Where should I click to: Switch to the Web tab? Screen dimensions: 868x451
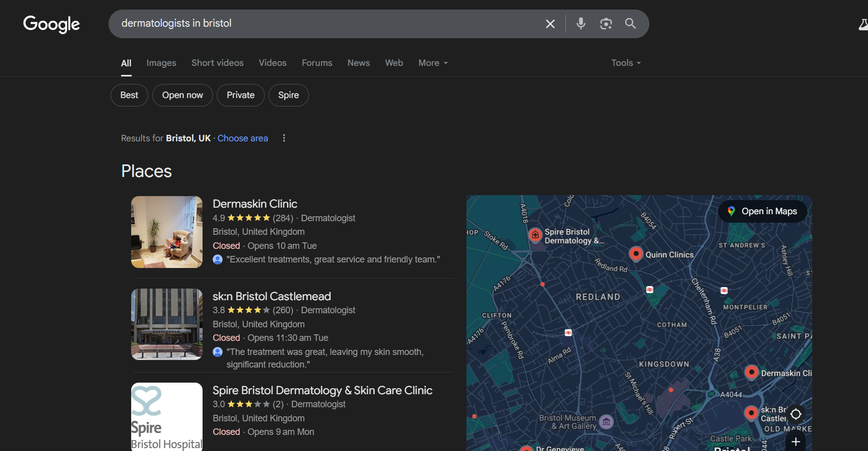(394, 63)
